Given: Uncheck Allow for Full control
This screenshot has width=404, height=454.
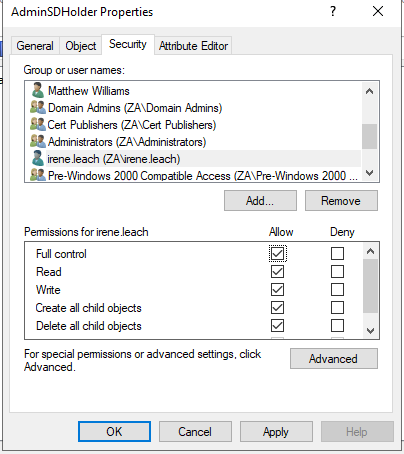Looking at the screenshot, I should (x=277, y=254).
